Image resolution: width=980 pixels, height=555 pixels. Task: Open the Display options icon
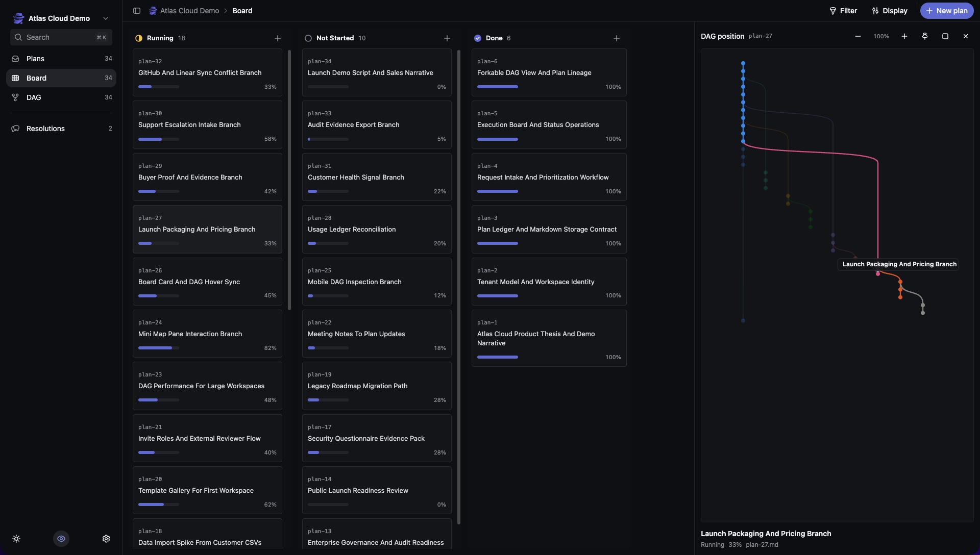point(875,11)
